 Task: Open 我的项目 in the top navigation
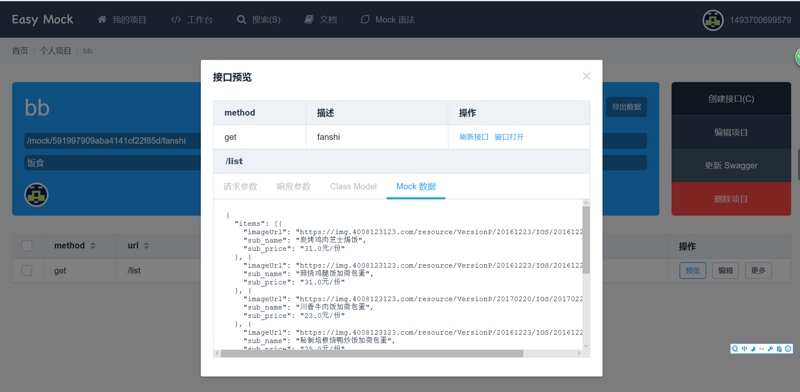122,20
